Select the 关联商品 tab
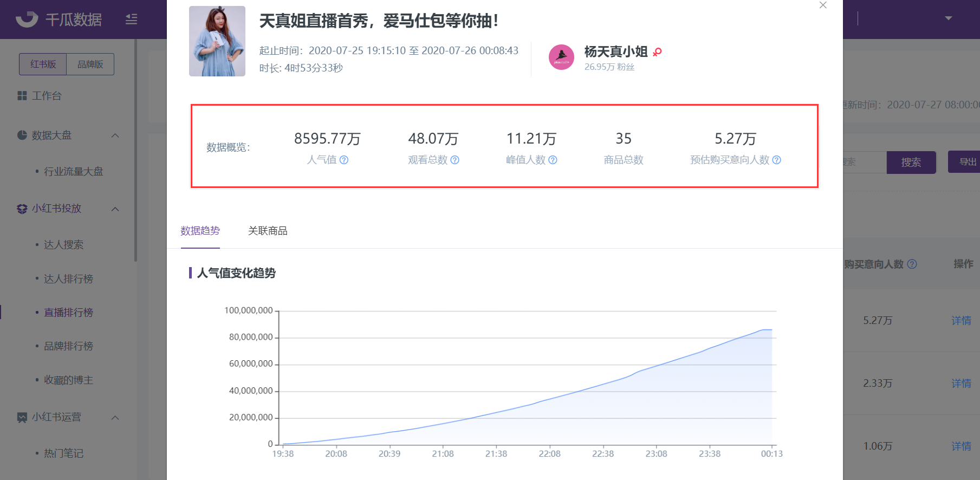Viewport: 980px width, 480px height. (268, 231)
